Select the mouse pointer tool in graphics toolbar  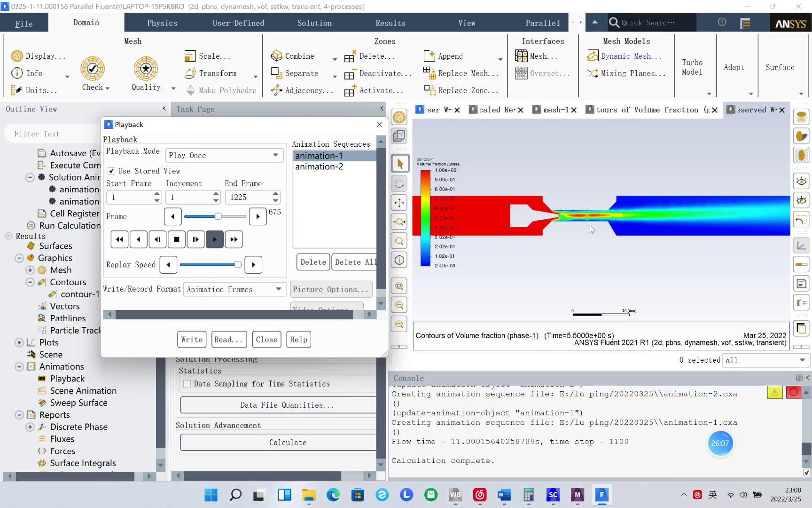399,164
